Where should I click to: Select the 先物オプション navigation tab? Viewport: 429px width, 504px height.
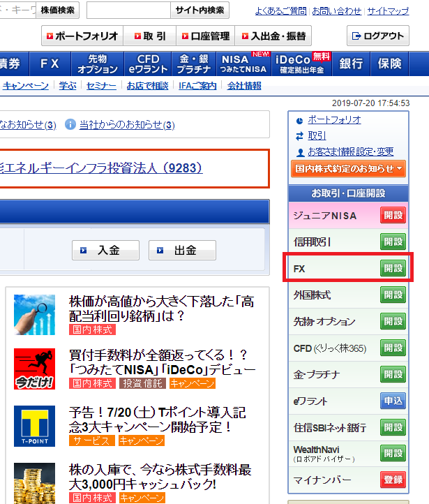click(x=97, y=64)
